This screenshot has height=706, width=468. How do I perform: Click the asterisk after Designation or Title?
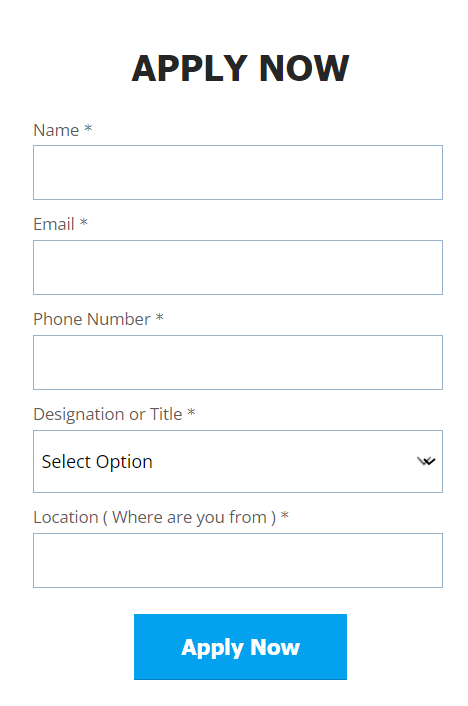click(191, 412)
